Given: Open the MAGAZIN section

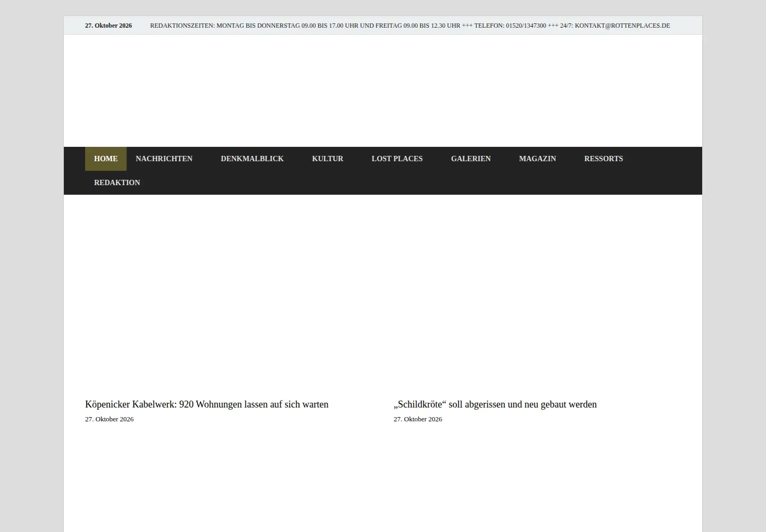Looking at the screenshot, I should point(537,159).
